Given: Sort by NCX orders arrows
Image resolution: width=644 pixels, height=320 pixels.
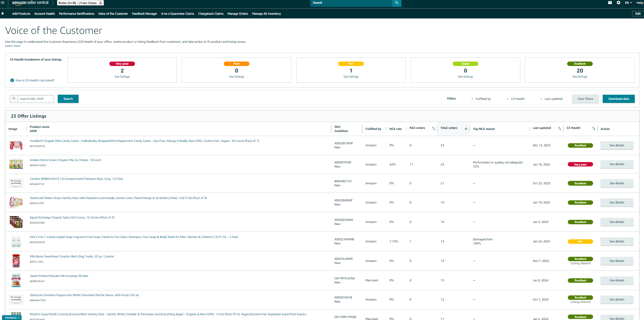Looking at the screenshot, I should [x=434, y=129].
